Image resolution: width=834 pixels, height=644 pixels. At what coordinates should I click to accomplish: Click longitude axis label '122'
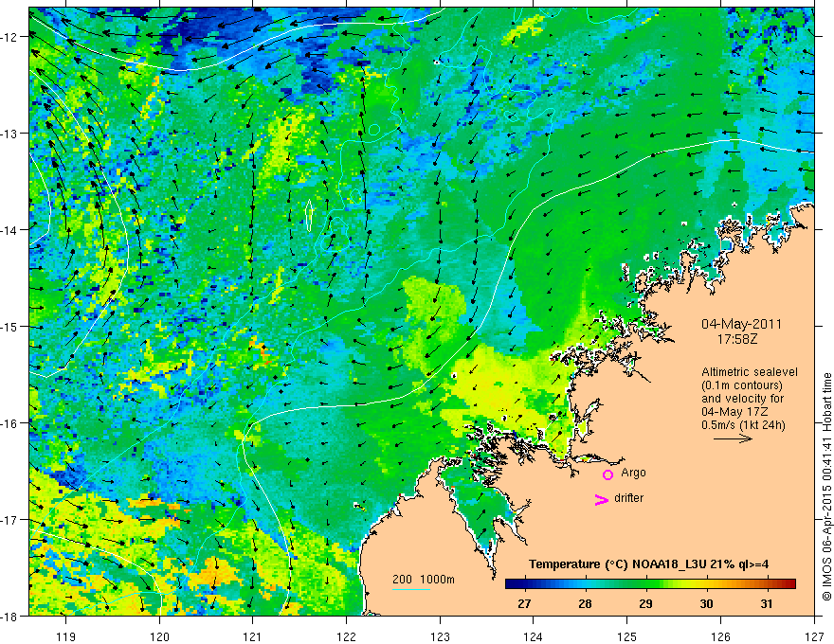coord(346,636)
